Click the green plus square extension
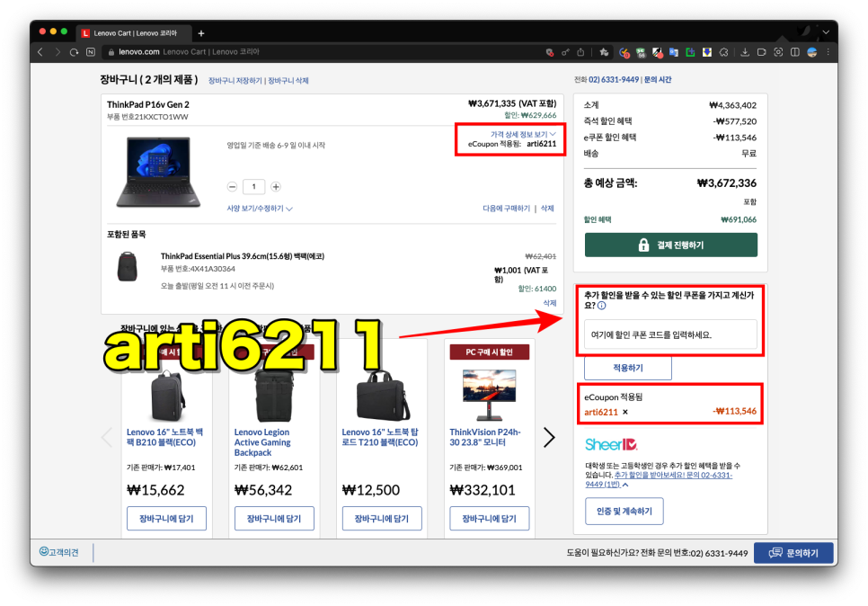 click(690, 53)
